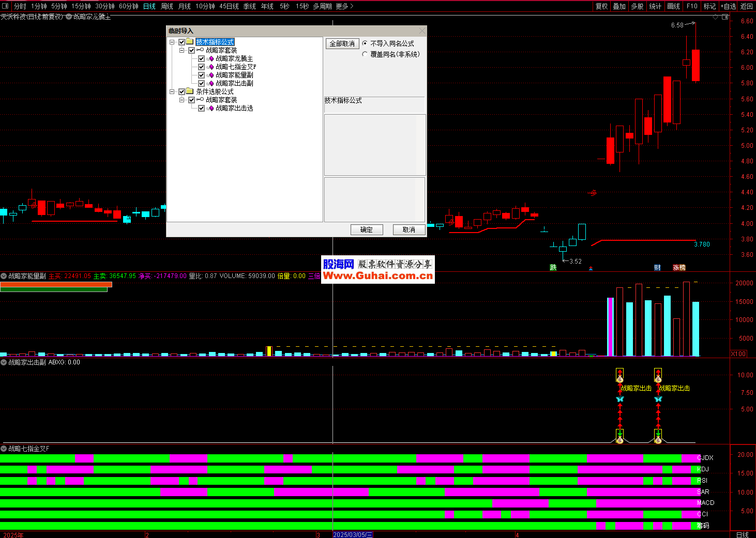Close the 临时导入 dialog
Viewport: 756px width, 538px height.
tap(421, 31)
